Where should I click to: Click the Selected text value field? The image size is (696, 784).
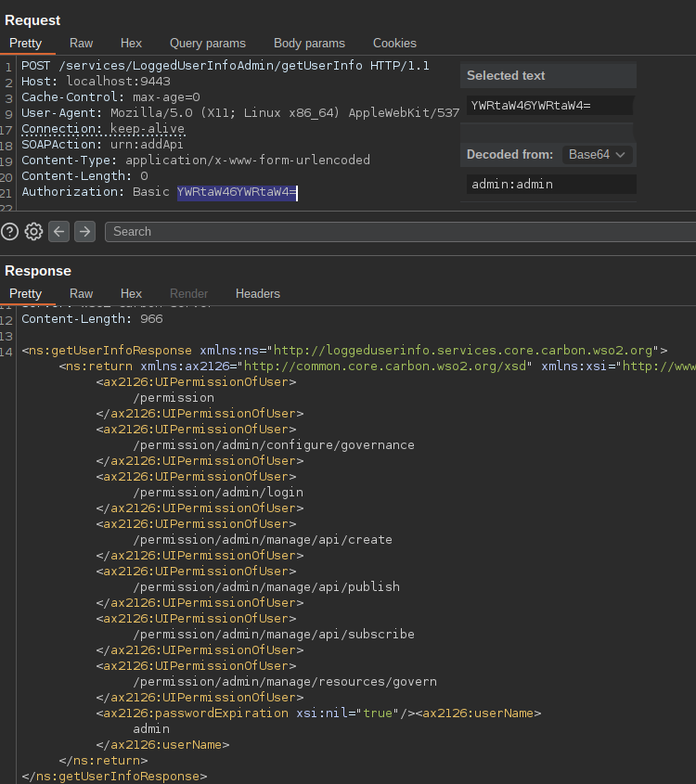(x=550, y=106)
